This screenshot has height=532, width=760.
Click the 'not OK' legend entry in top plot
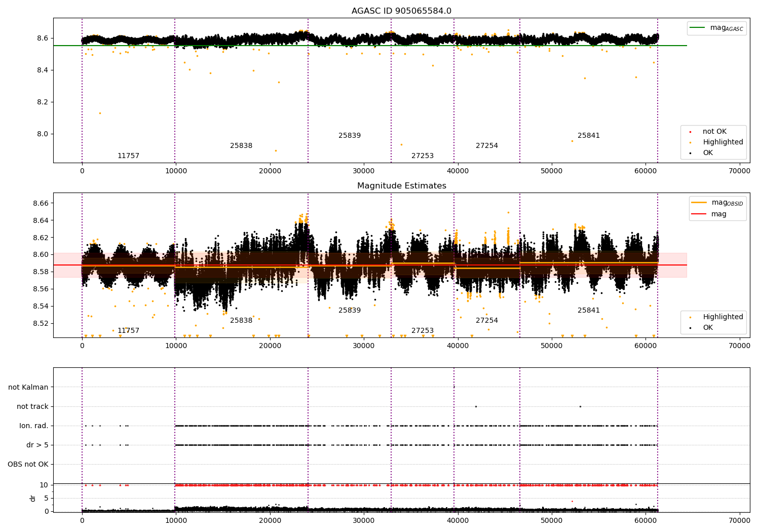click(x=714, y=132)
